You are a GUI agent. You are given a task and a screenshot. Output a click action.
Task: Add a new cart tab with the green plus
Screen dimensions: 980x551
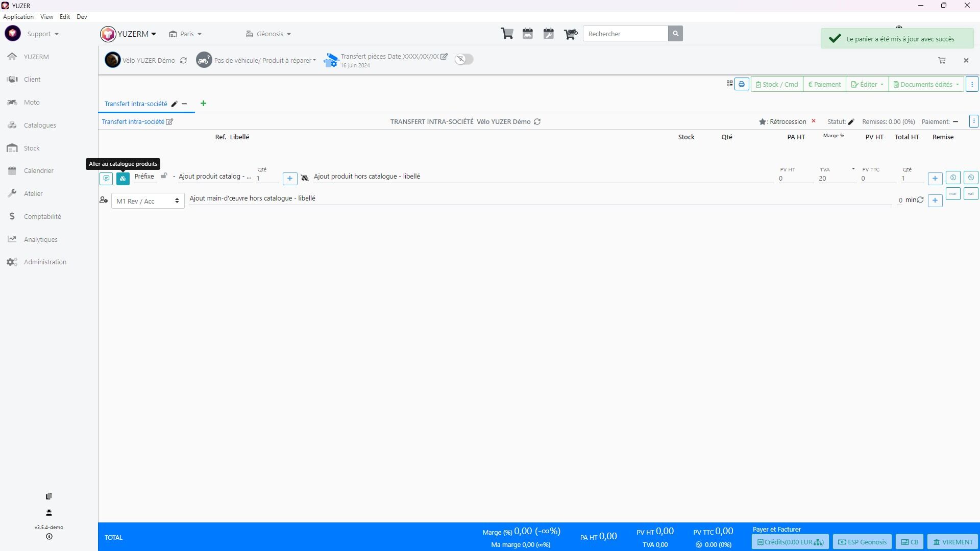pyautogui.click(x=203, y=104)
